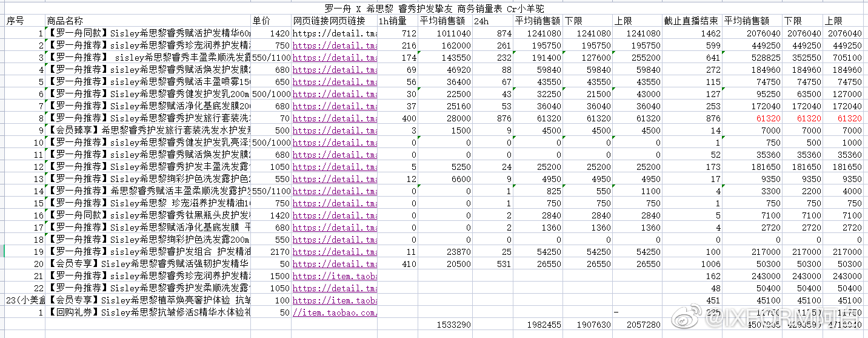
Task: Select the cell 23870
Action: [445, 252]
